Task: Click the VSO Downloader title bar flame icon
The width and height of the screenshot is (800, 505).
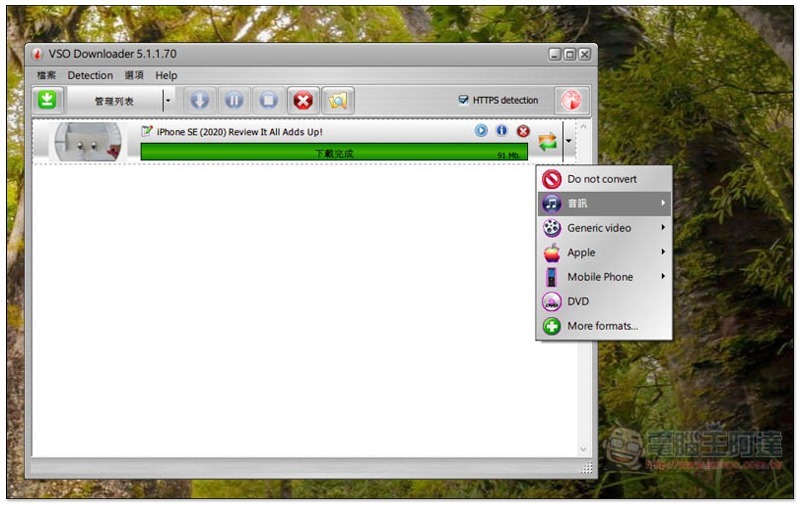Action: tap(37, 54)
